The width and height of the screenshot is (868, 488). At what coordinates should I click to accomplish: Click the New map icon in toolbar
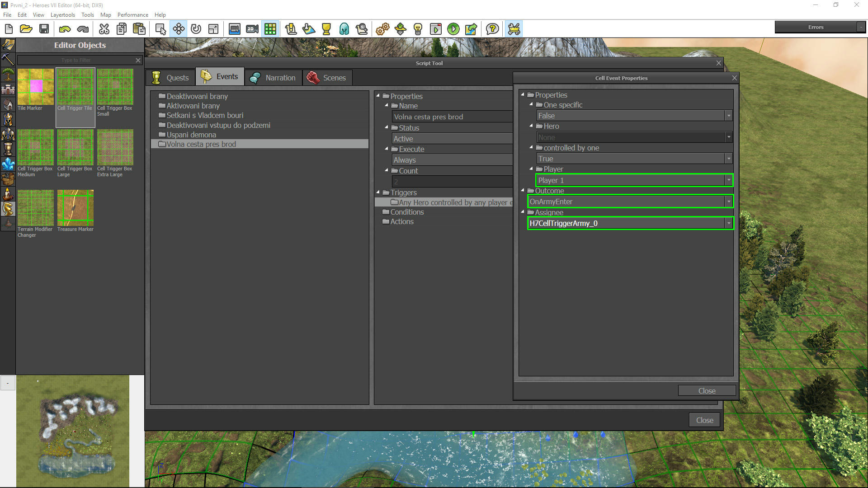9,29
